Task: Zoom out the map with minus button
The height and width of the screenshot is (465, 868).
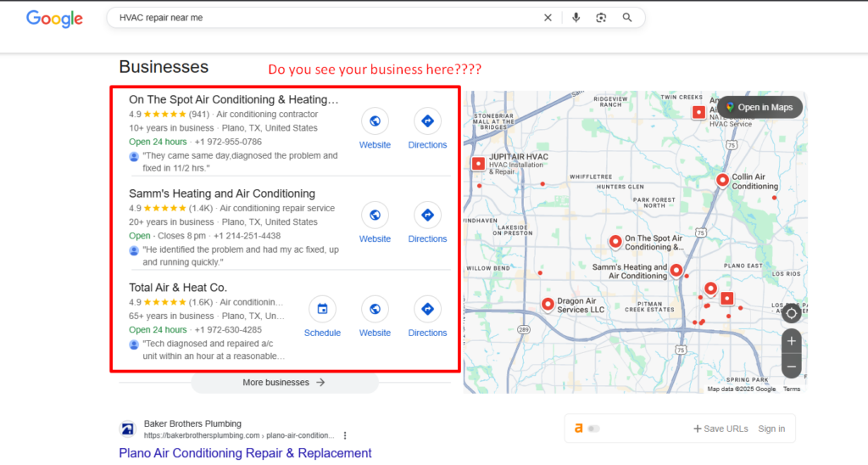Action: [x=791, y=367]
